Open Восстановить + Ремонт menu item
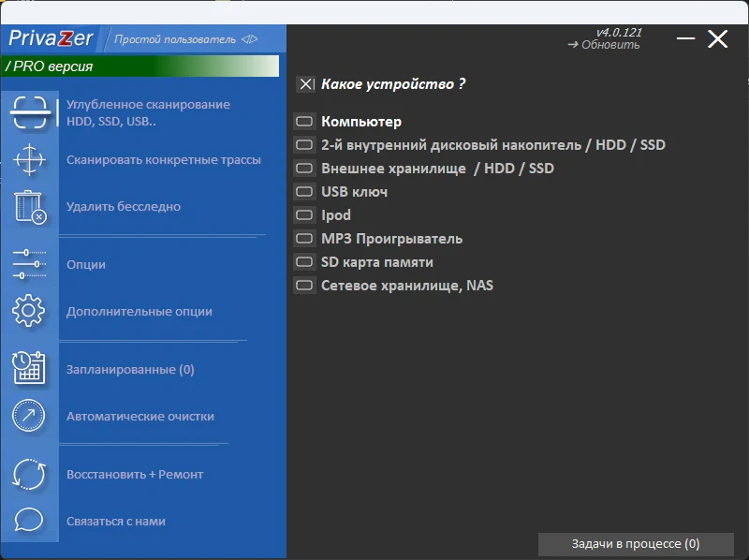Screen dimensions: 749x560 (135, 475)
